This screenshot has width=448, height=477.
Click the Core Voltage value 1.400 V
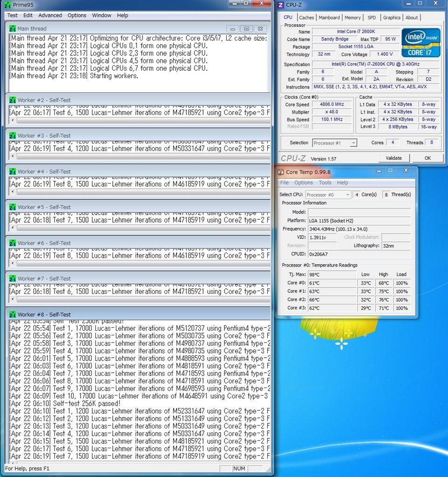[385, 54]
